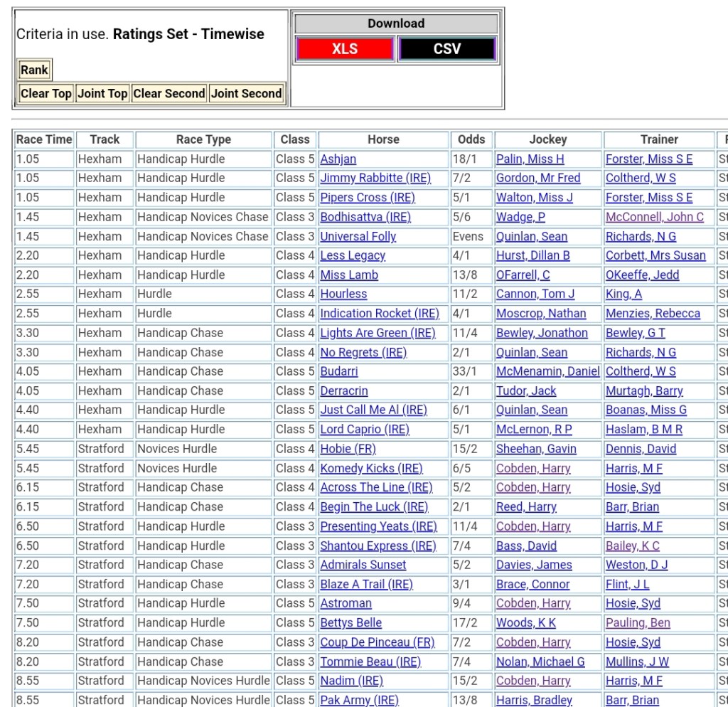Filter by Joint Top ratings
Image resolution: width=728 pixels, height=707 pixels.
[x=102, y=93]
